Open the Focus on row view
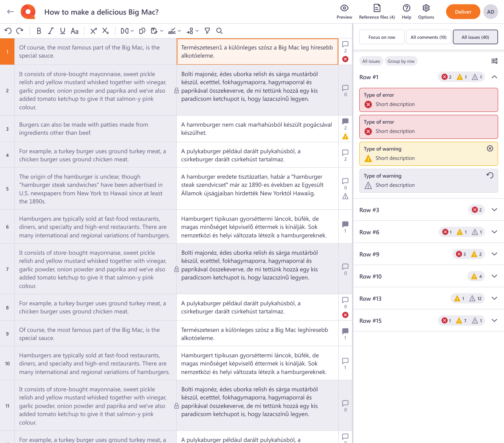 tap(382, 37)
